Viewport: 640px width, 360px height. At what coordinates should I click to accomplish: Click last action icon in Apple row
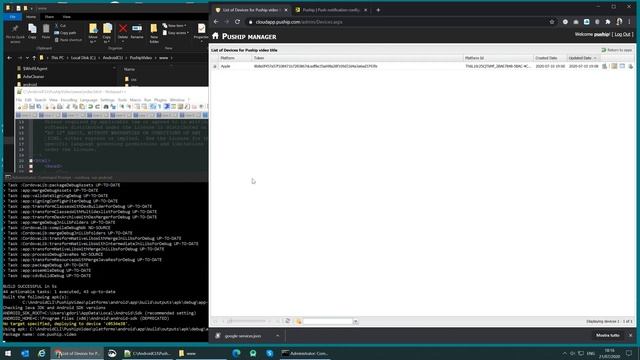pos(631,66)
